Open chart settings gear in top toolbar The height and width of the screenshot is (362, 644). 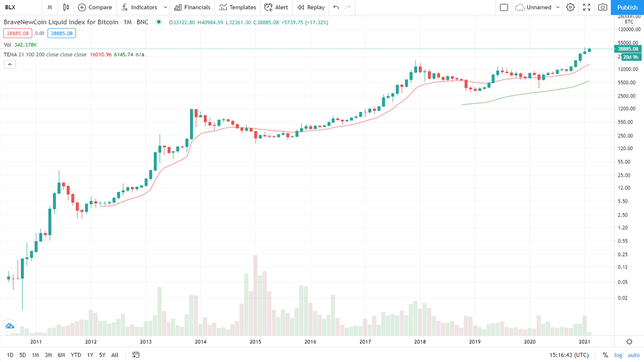point(570,7)
